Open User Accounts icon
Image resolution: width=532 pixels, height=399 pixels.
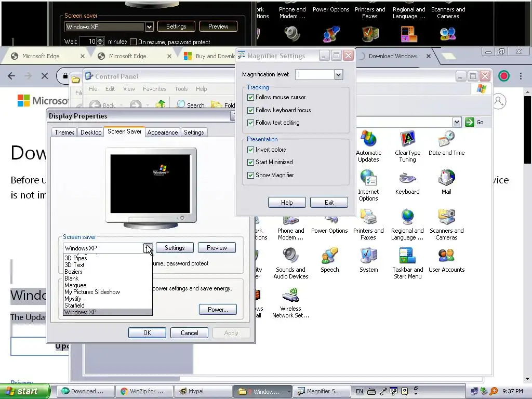pyautogui.click(x=446, y=260)
